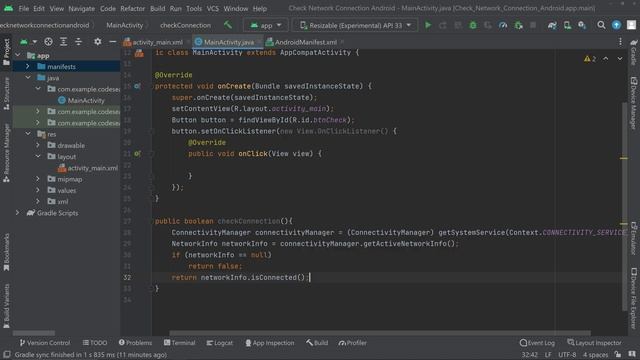Click the Select Opened File target icon
The image size is (640, 360).
(x=48, y=42)
